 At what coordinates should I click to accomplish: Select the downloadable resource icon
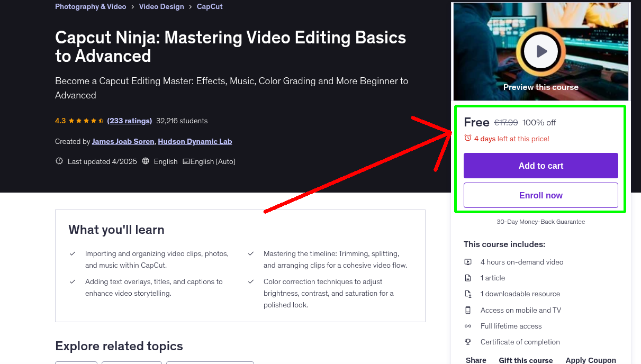coord(468,294)
